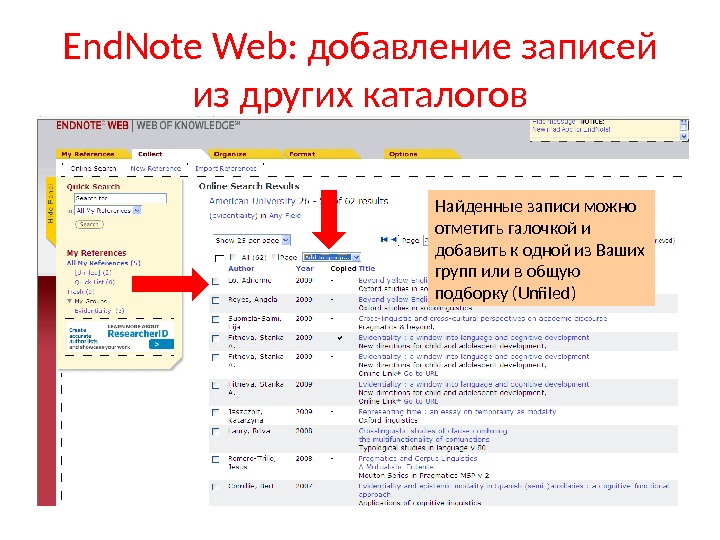Open 'Cross-linguistic and cross-cultural perspectives' title
The width and height of the screenshot is (720, 540).
(483, 318)
